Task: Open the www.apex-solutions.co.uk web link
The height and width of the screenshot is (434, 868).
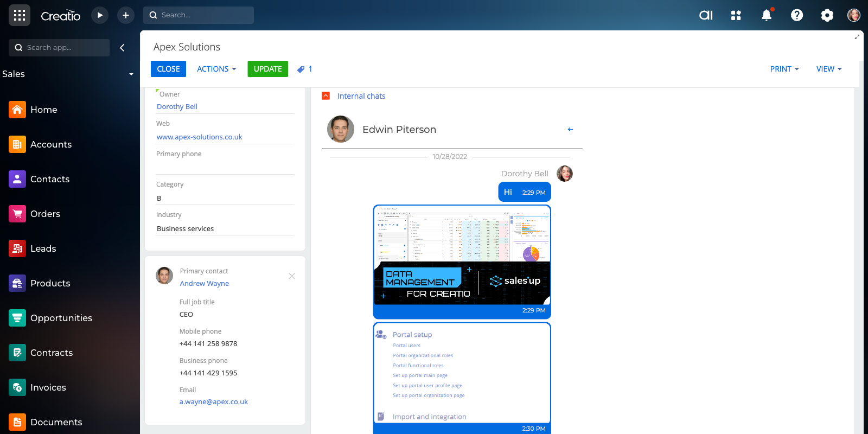Action: (x=200, y=137)
